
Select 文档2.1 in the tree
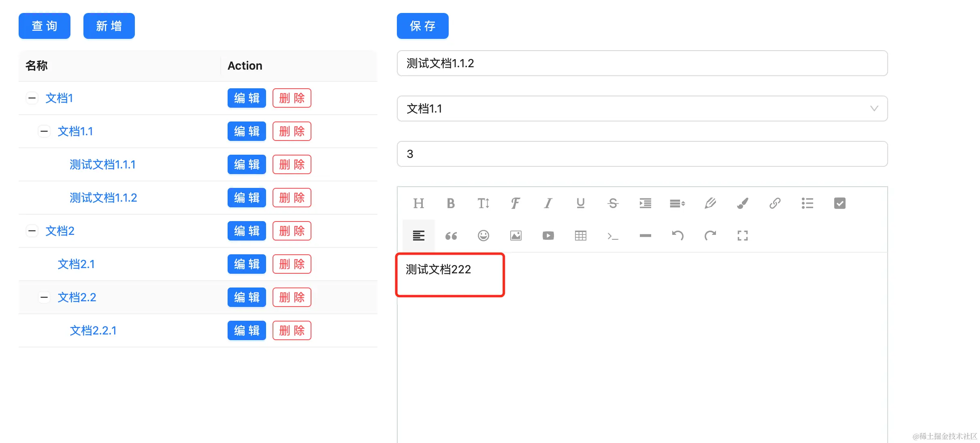[76, 264]
